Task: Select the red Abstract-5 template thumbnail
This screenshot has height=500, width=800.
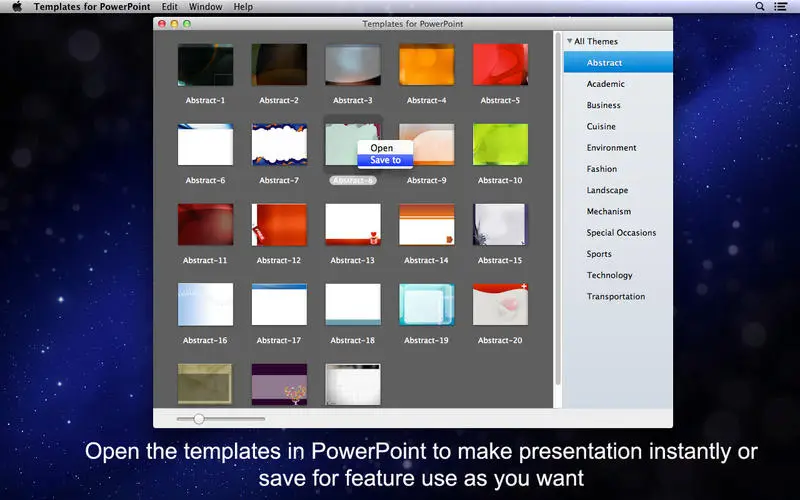Action: (x=500, y=65)
